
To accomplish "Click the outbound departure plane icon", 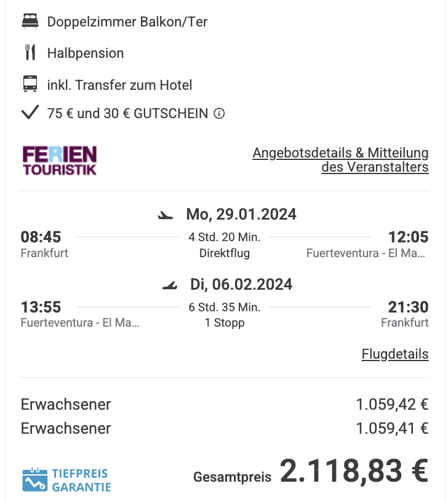I will coord(166,215).
